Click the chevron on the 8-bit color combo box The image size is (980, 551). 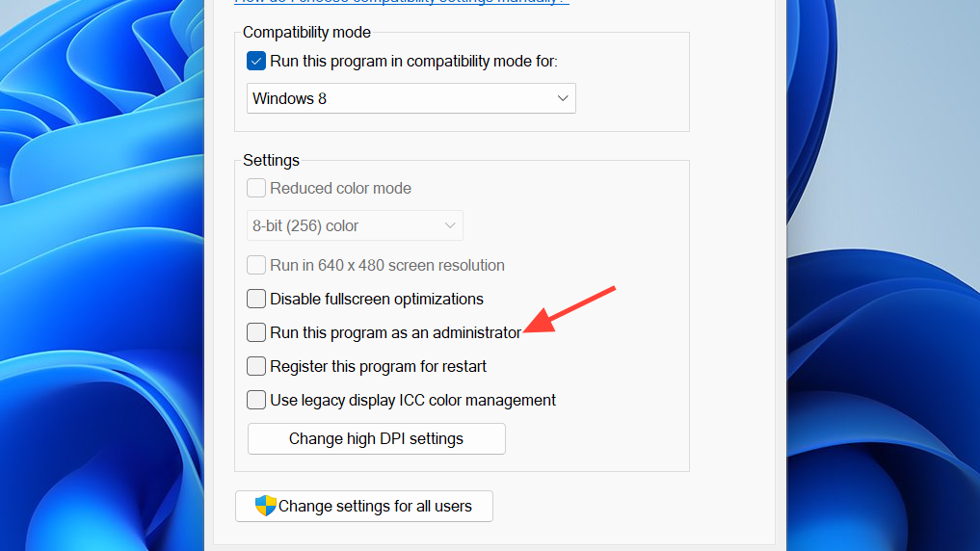tap(450, 225)
